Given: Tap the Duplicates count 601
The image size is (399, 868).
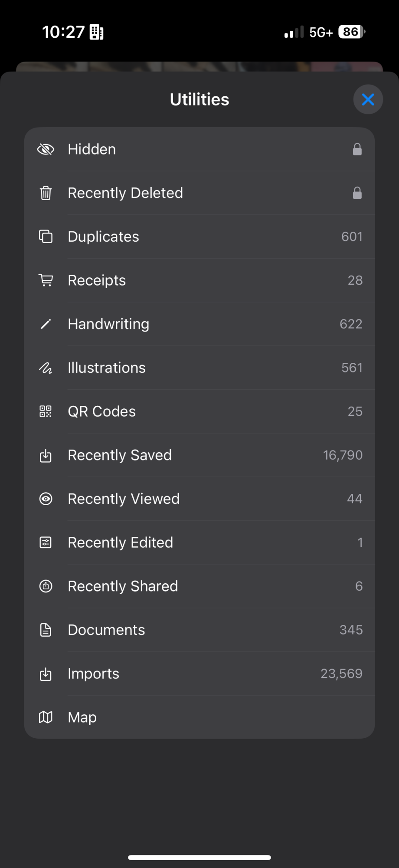Looking at the screenshot, I should point(352,237).
